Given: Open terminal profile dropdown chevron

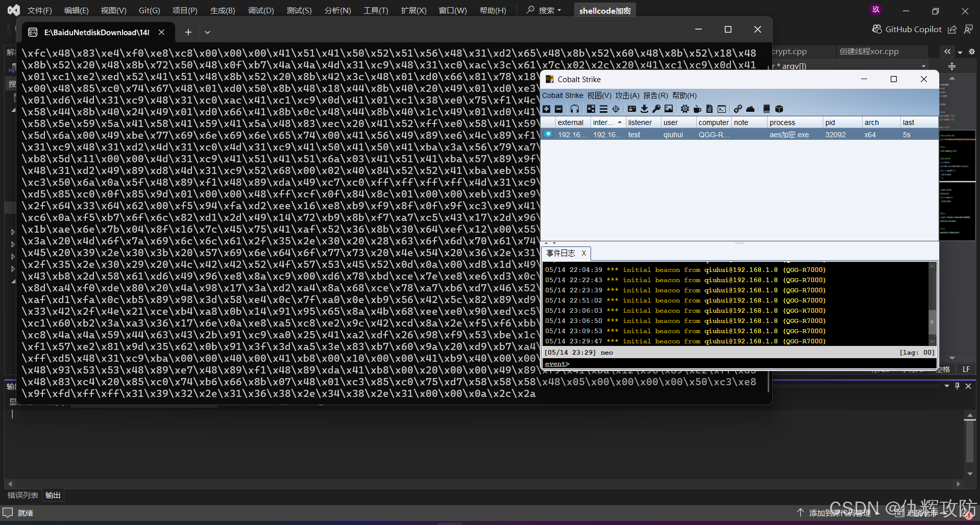Looking at the screenshot, I should [207, 32].
